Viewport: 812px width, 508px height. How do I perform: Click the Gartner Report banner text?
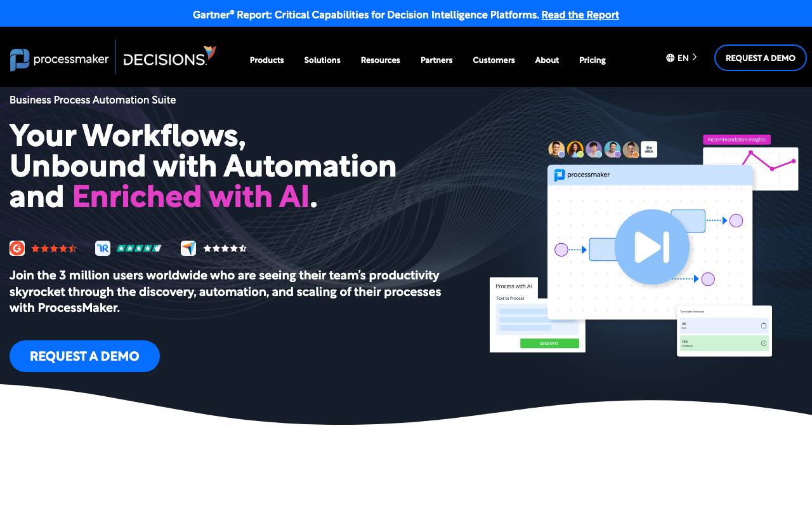[366, 15]
